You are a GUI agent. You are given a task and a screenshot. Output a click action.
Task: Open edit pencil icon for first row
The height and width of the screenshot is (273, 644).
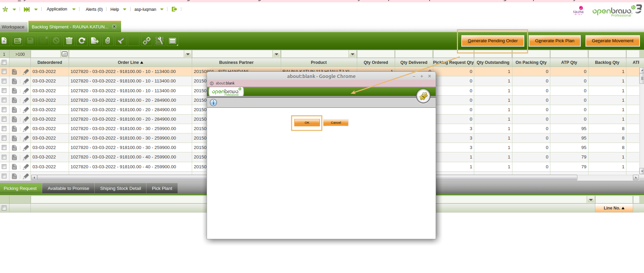[26, 72]
